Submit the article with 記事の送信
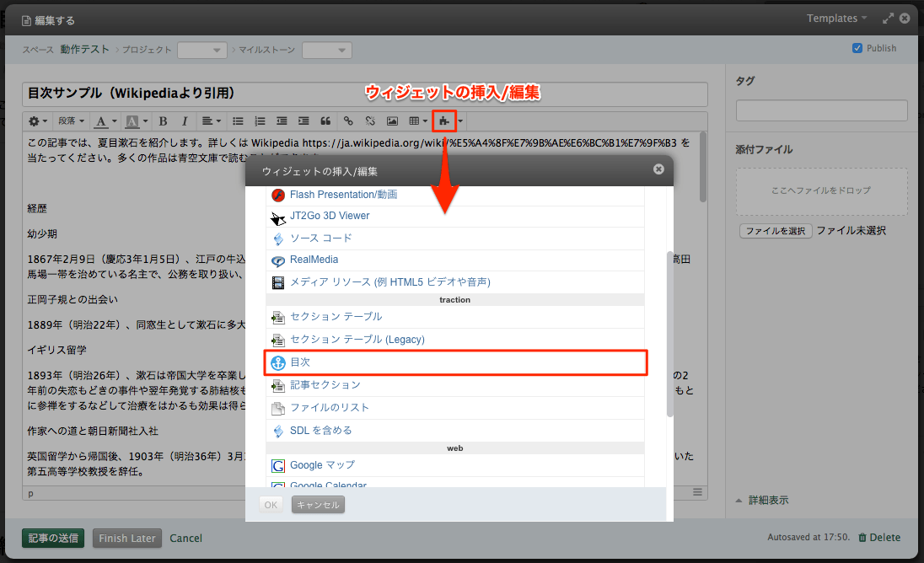Image resolution: width=924 pixels, height=563 pixels. (53, 538)
